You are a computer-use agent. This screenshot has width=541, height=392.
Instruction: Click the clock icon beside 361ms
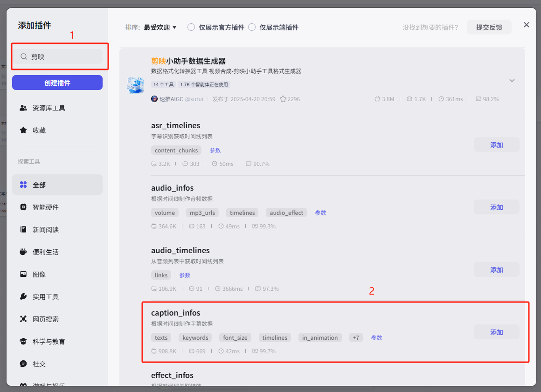[x=441, y=99]
